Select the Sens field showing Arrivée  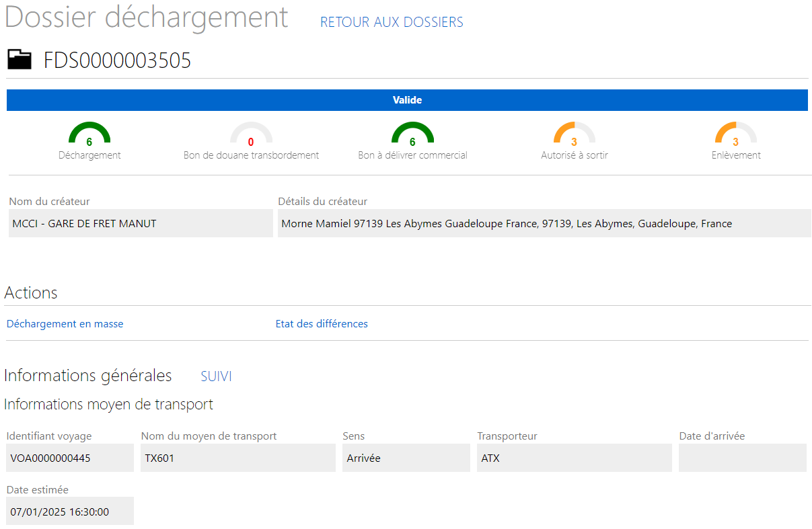click(x=406, y=458)
